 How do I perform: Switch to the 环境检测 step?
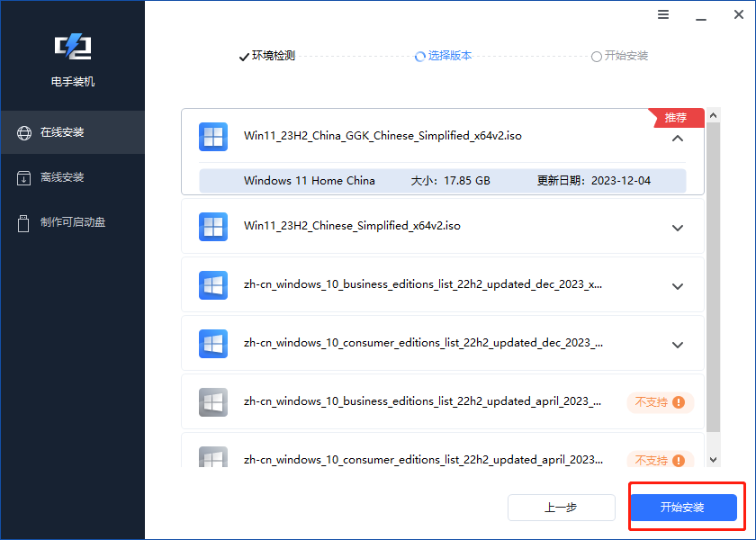(266, 56)
